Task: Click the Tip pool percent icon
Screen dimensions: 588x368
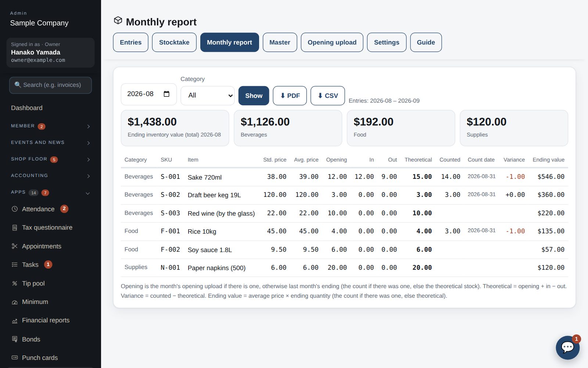Action: [x=15, y=283]
